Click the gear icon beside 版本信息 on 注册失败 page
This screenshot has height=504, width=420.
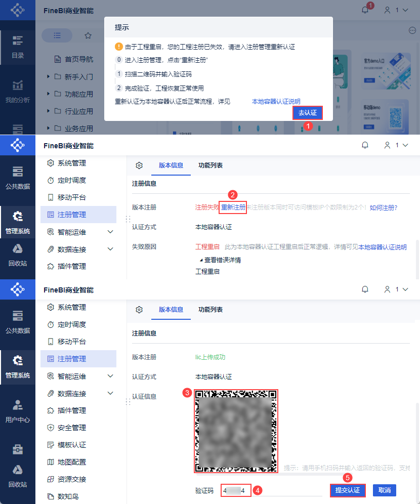click(x=139, y=165)
